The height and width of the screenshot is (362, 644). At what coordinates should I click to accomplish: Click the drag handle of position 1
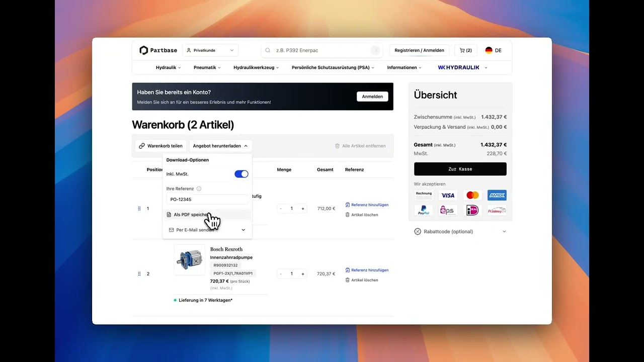[x=139, y=208]
